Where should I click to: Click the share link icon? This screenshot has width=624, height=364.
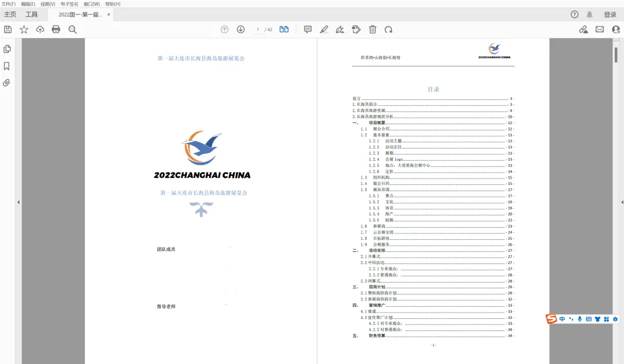tap(584, 29)
